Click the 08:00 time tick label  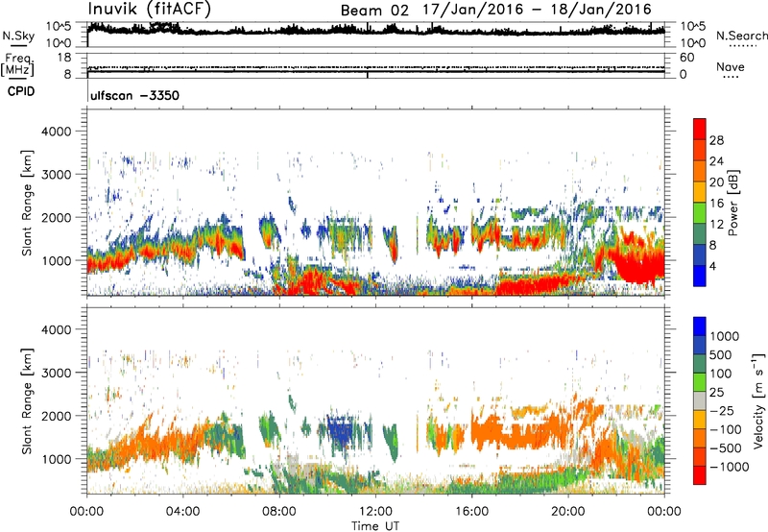coord(279,512)
